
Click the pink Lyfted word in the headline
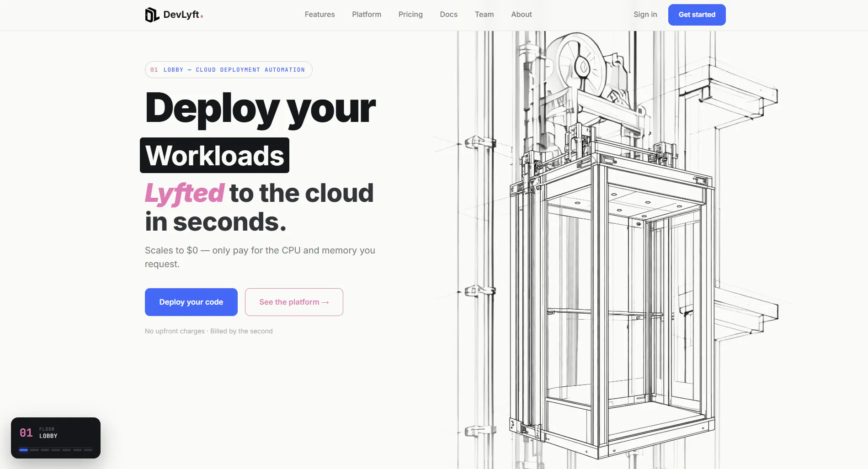coord(185,193)
